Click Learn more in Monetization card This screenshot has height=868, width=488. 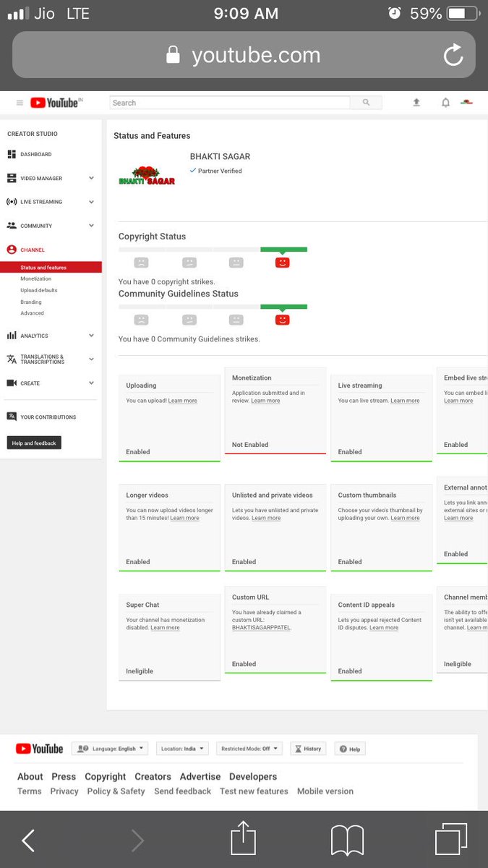click(x=265, y=401)
